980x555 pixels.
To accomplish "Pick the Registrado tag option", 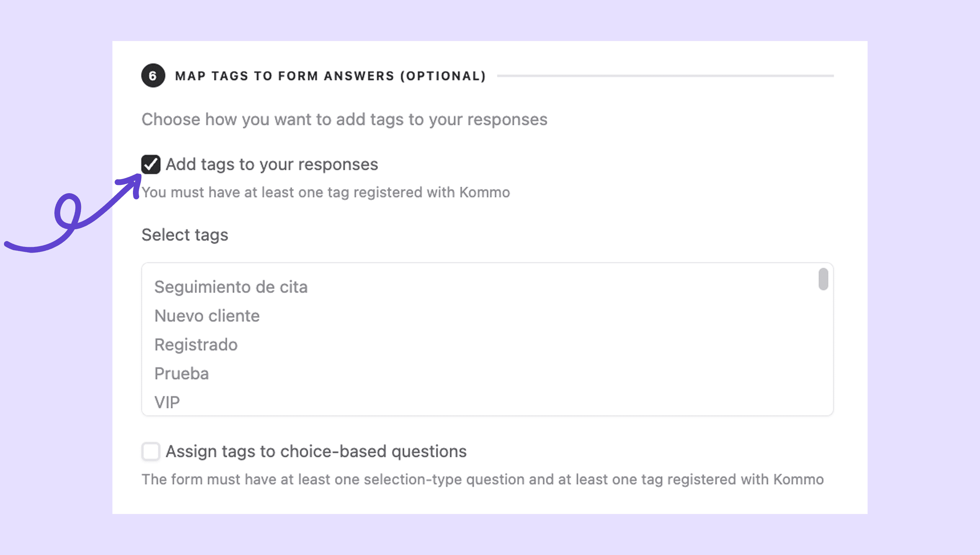I will tap(196, 345).
